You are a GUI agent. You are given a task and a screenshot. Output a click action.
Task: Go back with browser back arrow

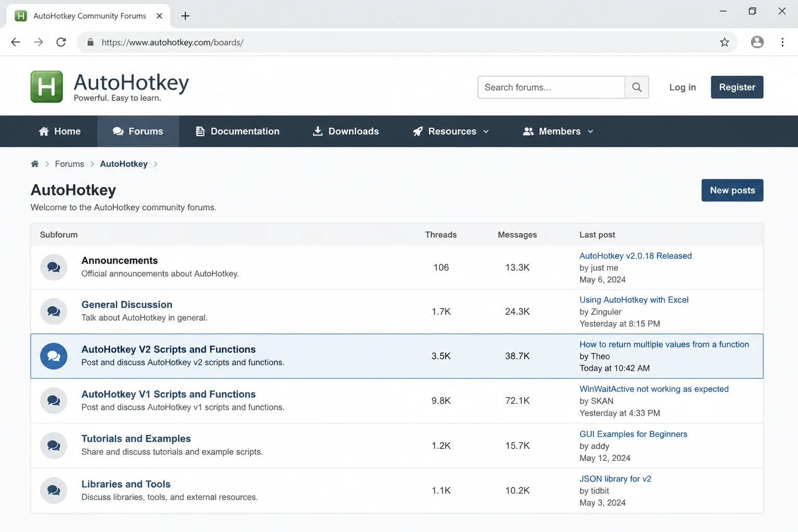16,42
